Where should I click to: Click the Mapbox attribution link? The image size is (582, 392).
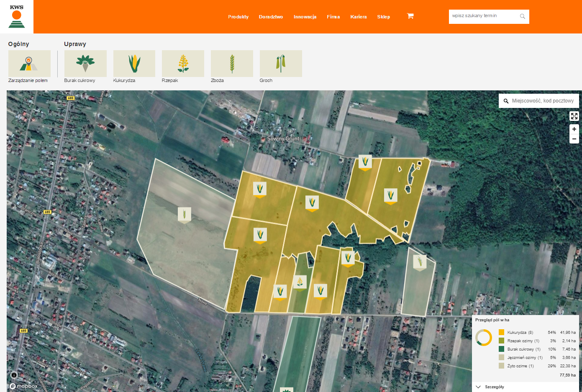pos(24,386)
